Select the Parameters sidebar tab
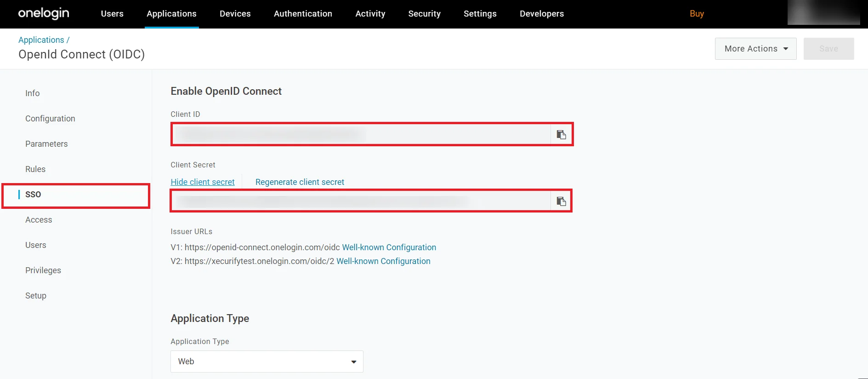This screenshot has height=379, width=868. pyautogui.click(x=46, y=144)
